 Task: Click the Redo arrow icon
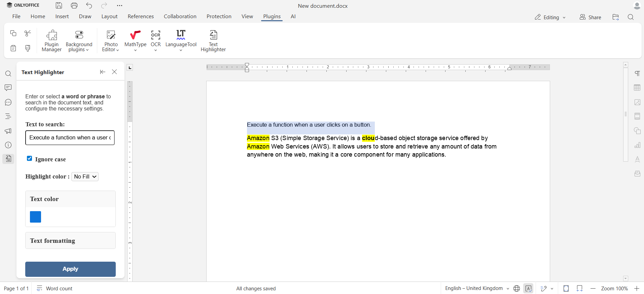(x=104, y=5)
